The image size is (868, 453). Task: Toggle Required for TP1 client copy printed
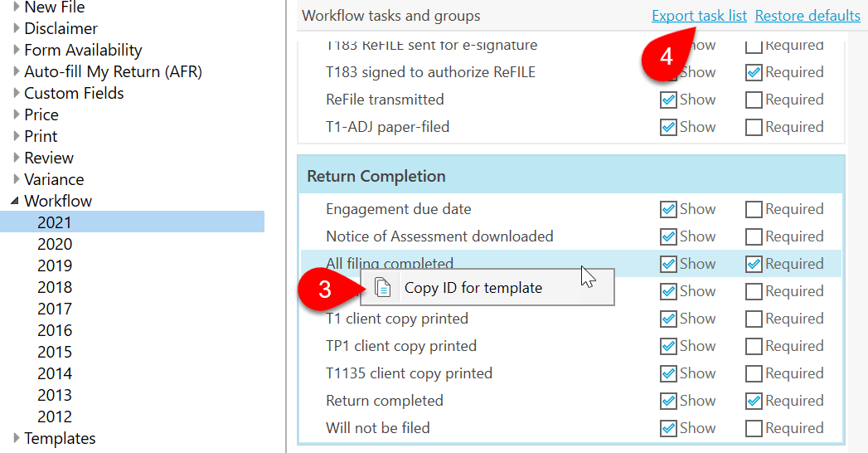pyautogui.click(x=754, y=346)
